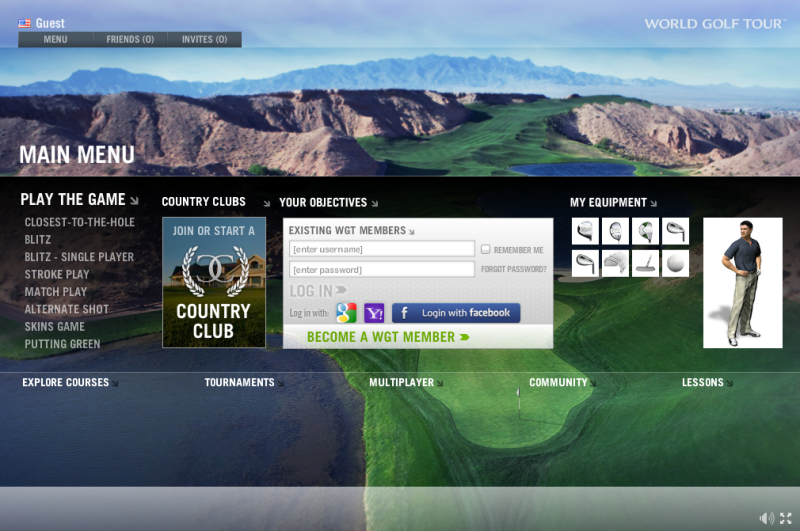This screenshot has height=531, width=800.
Task: Open the golfer avatar picture
Action: click(743, 283)
